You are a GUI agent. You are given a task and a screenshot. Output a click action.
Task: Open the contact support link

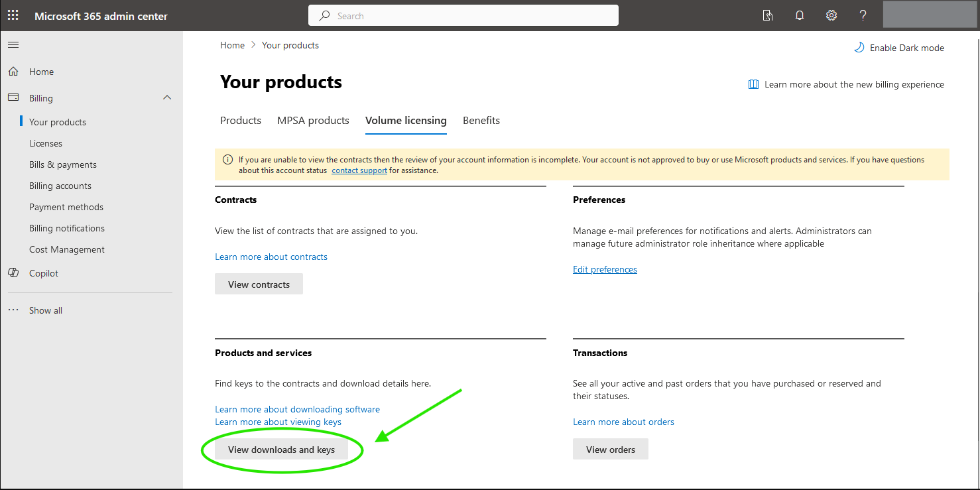click(x=359, y=170)
